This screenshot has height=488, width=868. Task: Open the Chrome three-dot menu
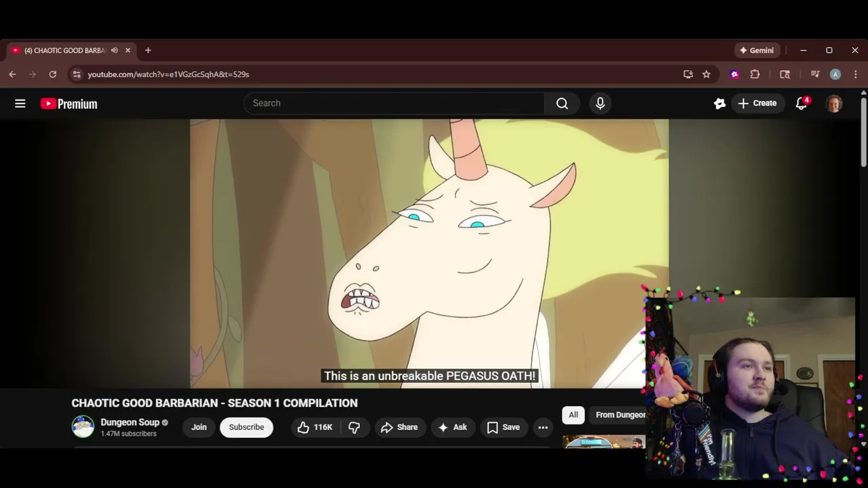(x=855, y=75)
